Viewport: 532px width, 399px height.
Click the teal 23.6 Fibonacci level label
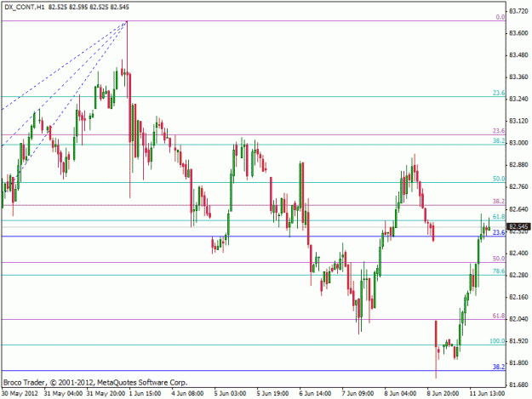(499, 93)
